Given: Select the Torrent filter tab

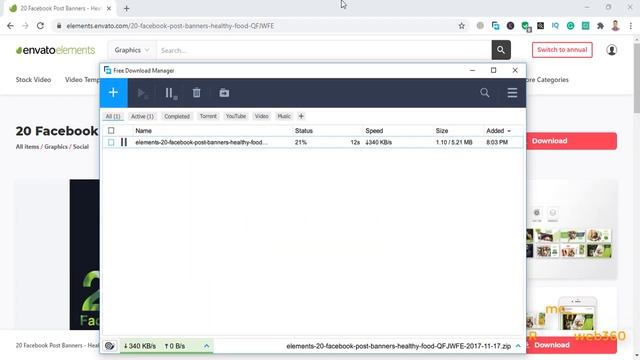Looking at the screenshot, I should (208, 116).
